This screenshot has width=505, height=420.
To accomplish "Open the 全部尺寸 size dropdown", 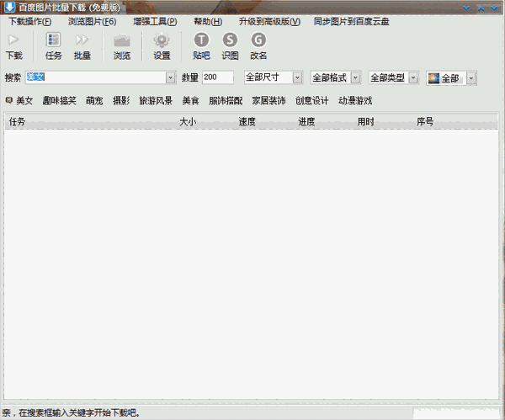I will tap(298, 77).
